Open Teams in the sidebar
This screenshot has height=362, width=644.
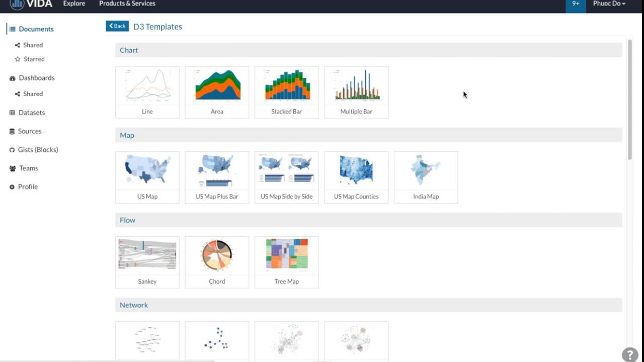29,168
